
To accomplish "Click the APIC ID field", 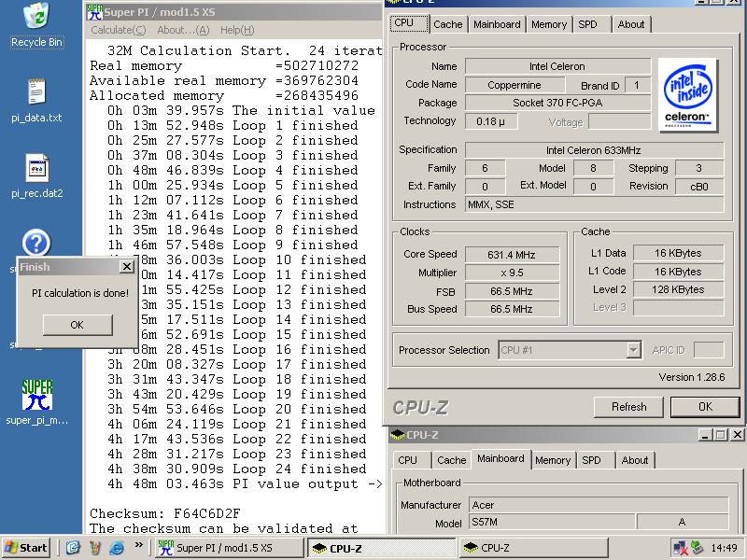I will click(709, 350).
